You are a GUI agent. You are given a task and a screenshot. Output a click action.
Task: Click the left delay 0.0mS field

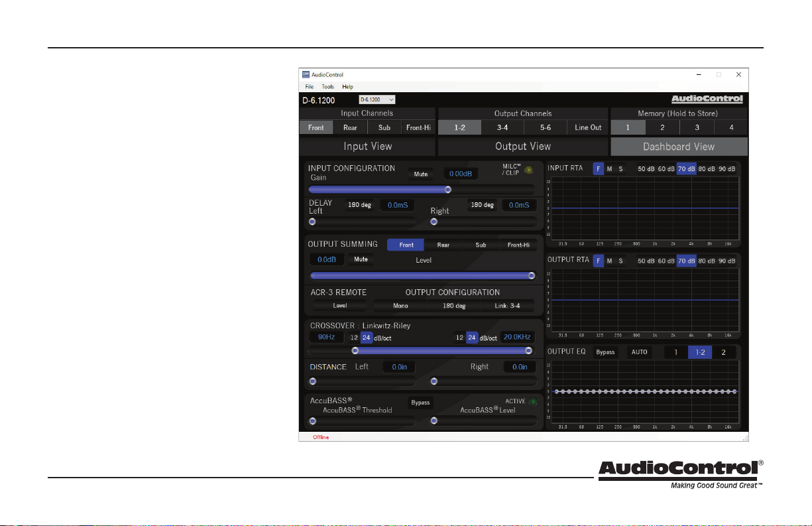coord(397,205)
